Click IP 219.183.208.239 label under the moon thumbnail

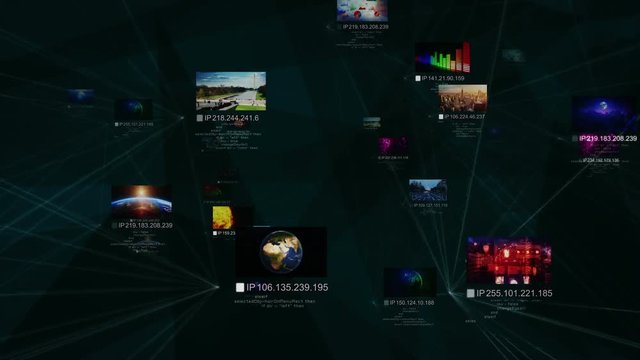(x=608, y=138)
